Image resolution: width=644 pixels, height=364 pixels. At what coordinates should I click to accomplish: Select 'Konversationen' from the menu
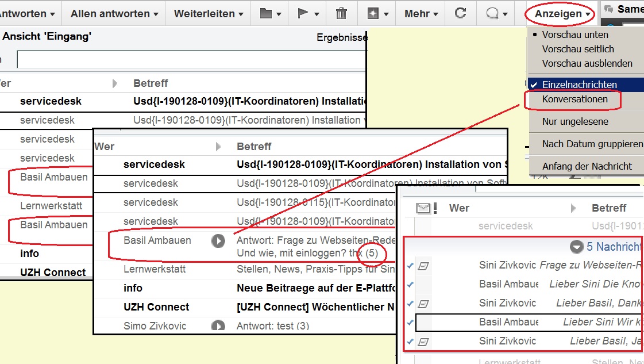(x=574, y=99)
